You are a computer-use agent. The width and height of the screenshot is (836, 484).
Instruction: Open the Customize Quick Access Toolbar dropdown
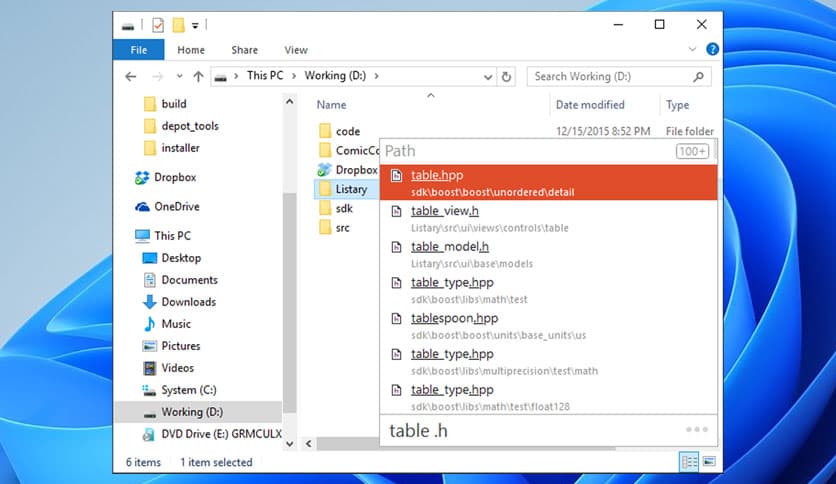click(x=195, y=26)
